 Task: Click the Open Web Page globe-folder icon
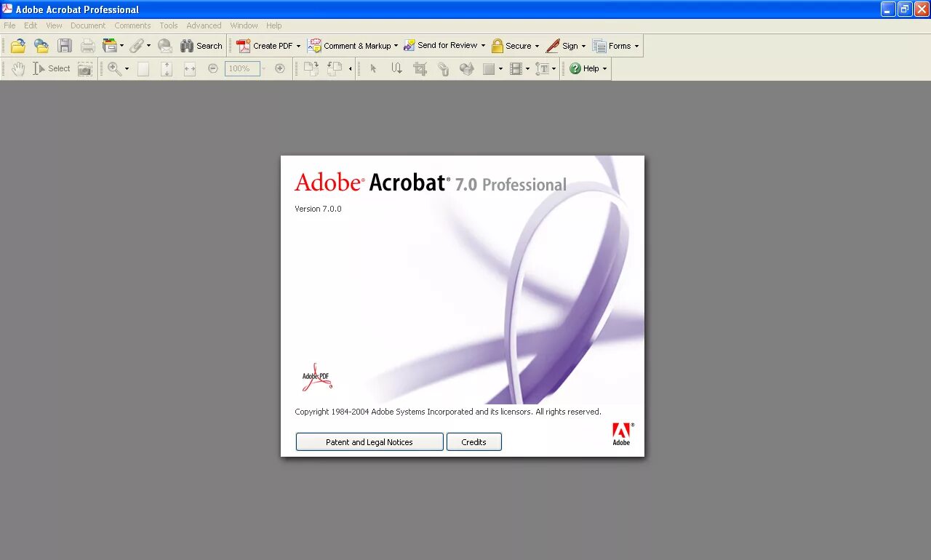[x=41, y=46]
